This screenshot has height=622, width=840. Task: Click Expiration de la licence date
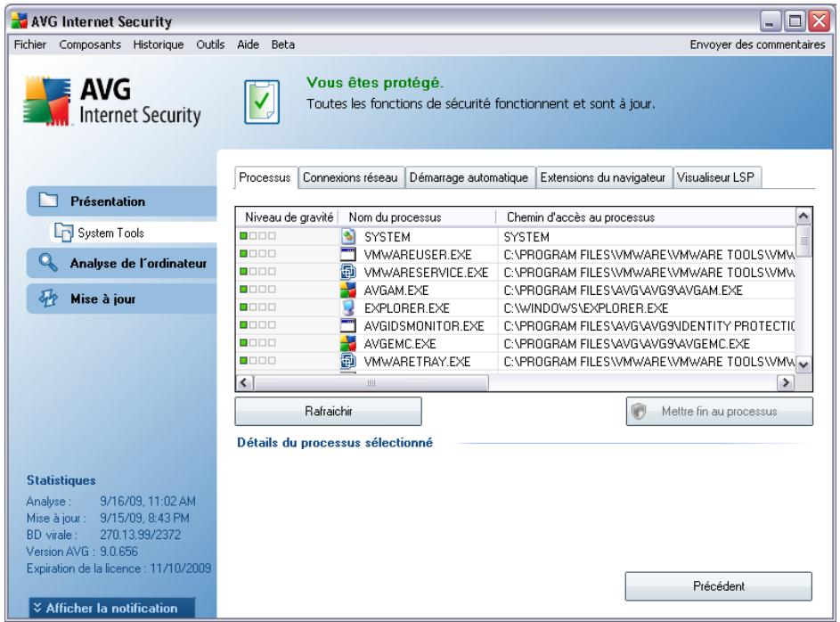181,568
